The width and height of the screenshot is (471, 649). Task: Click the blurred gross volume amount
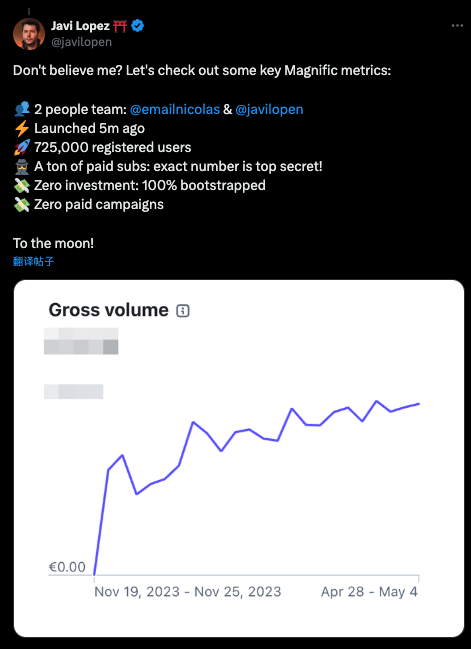point(81,341)
